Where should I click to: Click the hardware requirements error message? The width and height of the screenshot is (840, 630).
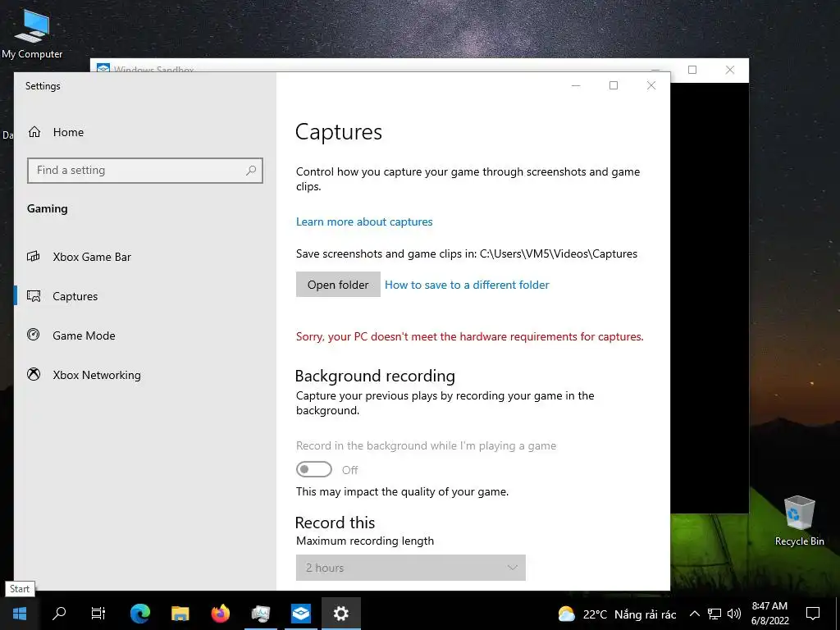(470, 336)
